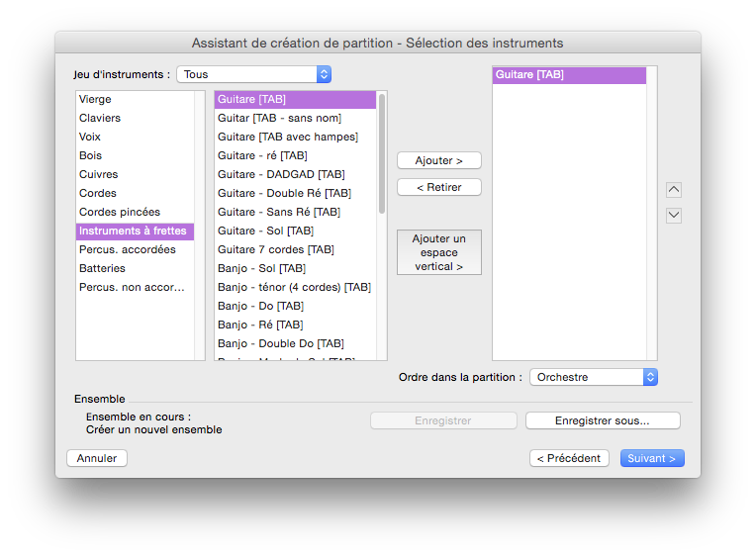Go back with the Précédent button
Viewport: 756px width, 557px height.
coord(569,458)
